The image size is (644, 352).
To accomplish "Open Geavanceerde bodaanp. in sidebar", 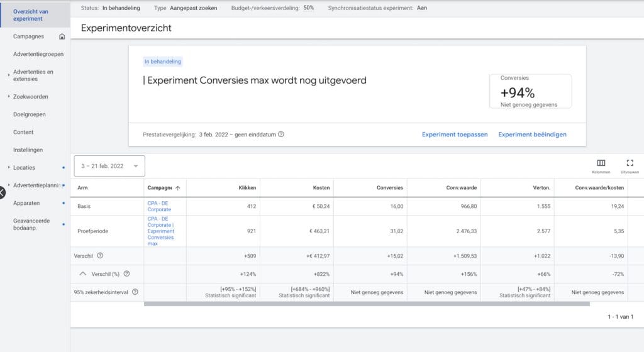I will click(31, 224).
